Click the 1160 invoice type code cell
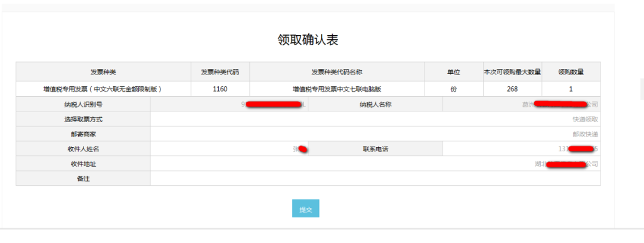This screenshot has width=644, height=243. pos(220,89)
